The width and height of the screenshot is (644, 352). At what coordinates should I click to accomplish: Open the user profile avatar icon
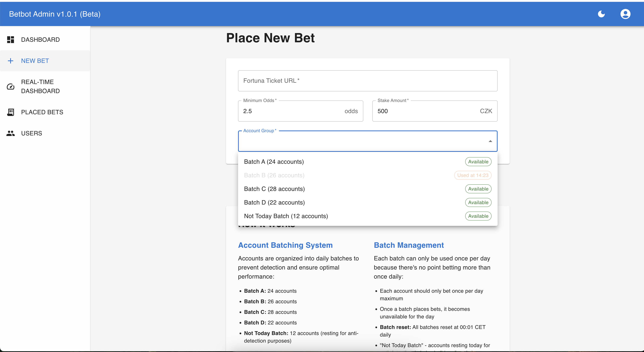pyautogui.click(x=626, y=14)
